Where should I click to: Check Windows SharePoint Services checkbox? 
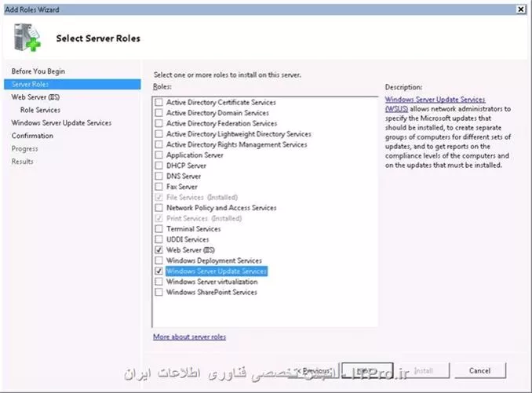159,292
